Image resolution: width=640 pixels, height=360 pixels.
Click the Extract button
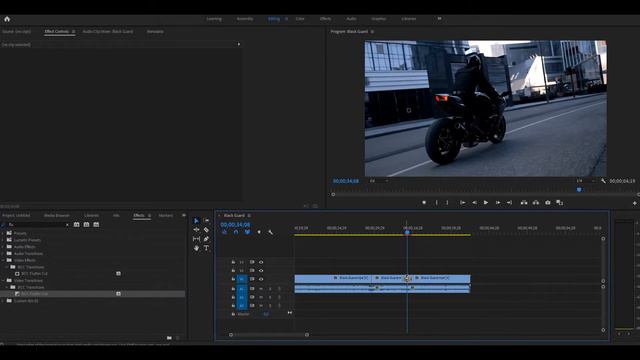(x=536, y=202)
